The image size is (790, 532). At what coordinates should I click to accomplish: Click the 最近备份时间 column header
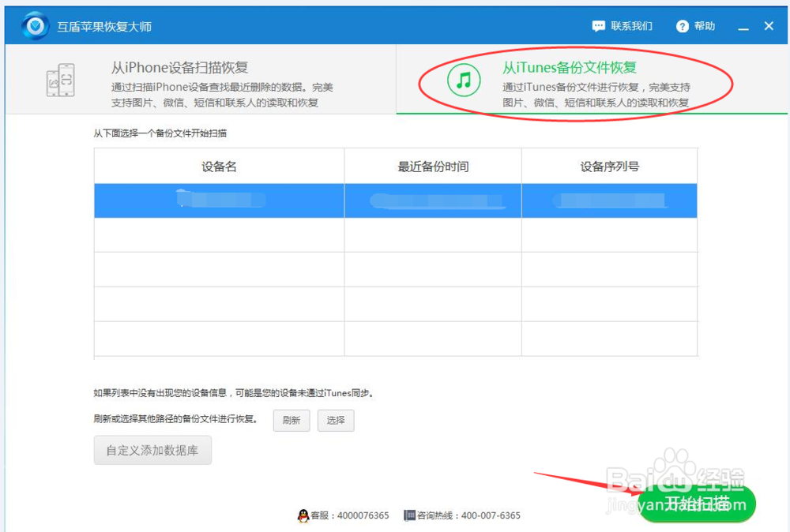[x=432, y=166]
